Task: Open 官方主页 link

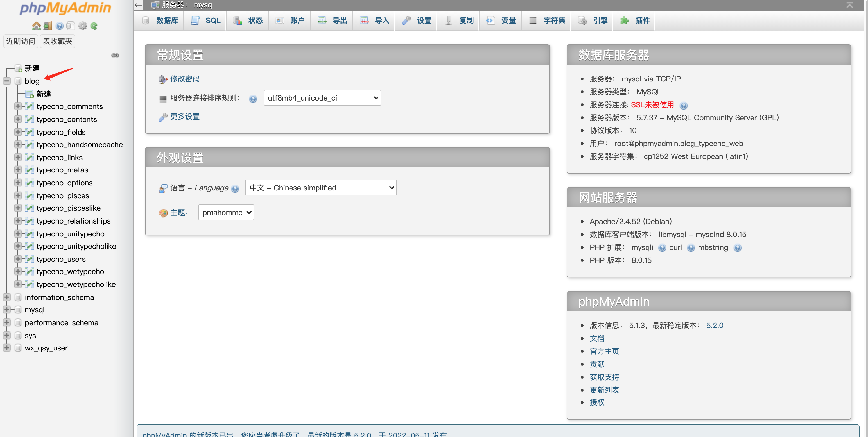Action: click(x=605, y=352)
